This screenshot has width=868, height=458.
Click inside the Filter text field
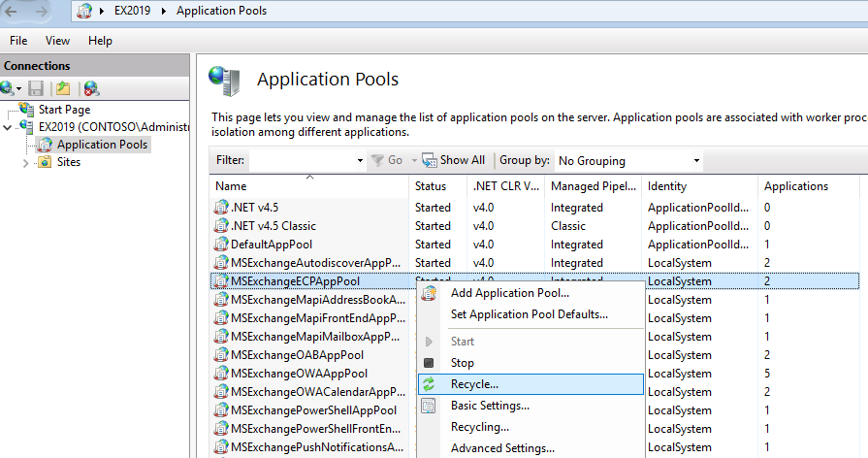pyautogui.click(x=303, y=161)
